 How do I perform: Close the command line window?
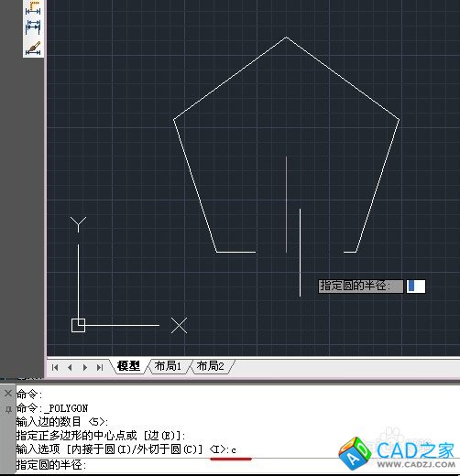tap(8, 393)
